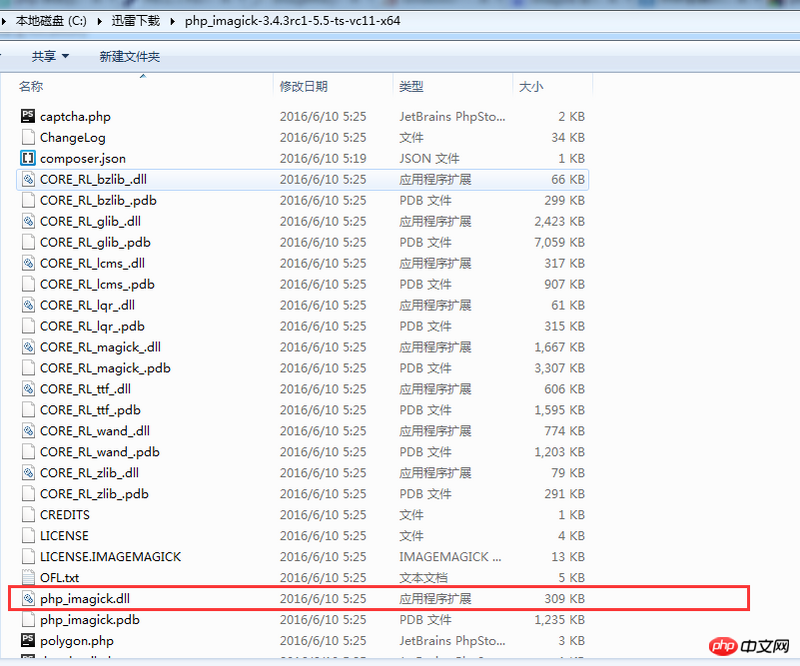Click the CORE_RL_magick_.dll icon
The image size is (800, 666).
28,347
